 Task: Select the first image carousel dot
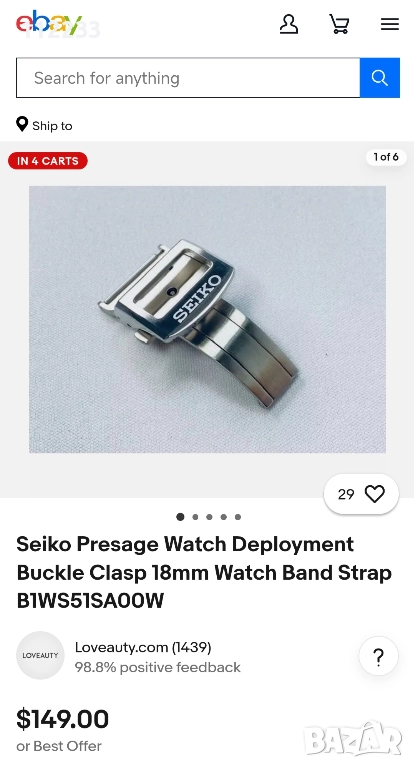pyautogui.click(x=180, y=517)
